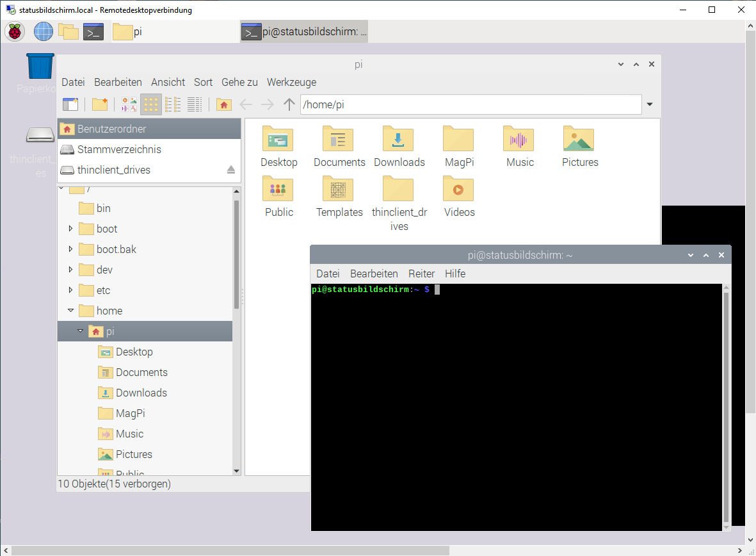Open the Raspberry Pi main menu
756x556 pixels.
click(x=15, y=31)
